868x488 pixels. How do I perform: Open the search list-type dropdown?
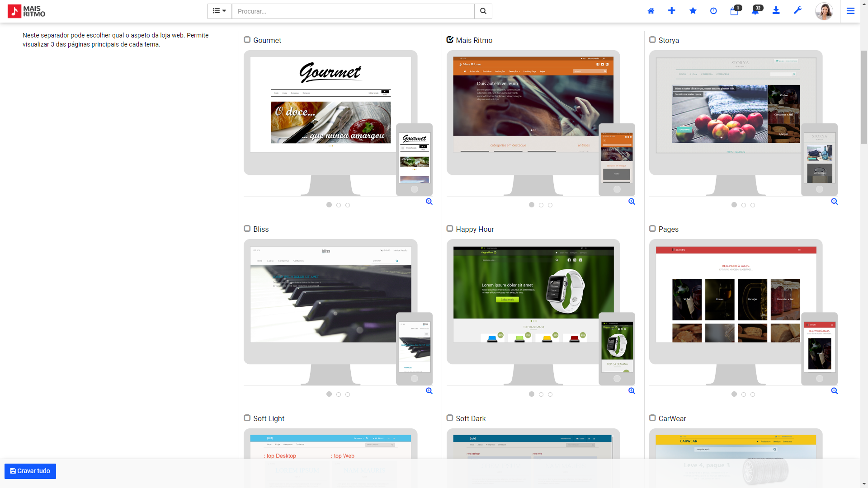tap(219, 11)
